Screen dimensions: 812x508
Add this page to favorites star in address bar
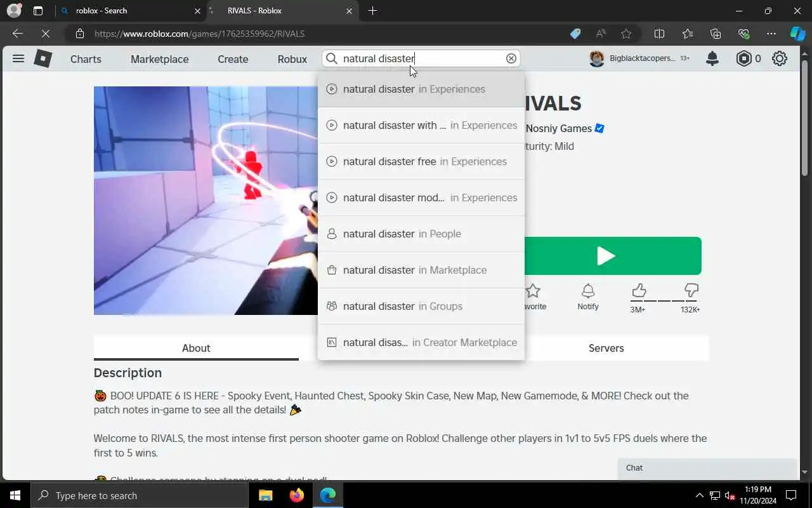(626, 34)
